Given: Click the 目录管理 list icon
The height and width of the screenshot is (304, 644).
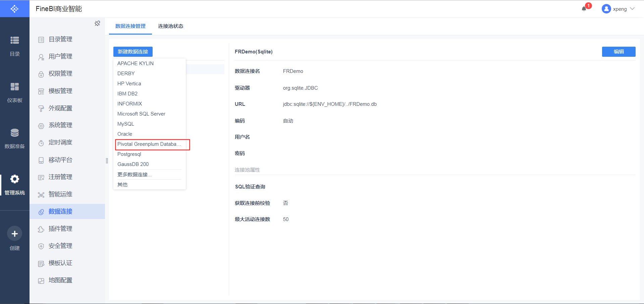Looking at the screenshot, I should point(41,40).
